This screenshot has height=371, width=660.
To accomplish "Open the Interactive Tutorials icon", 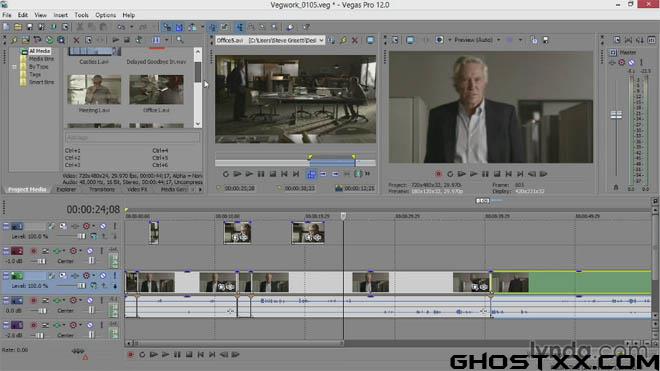I will tap(290, 27).
